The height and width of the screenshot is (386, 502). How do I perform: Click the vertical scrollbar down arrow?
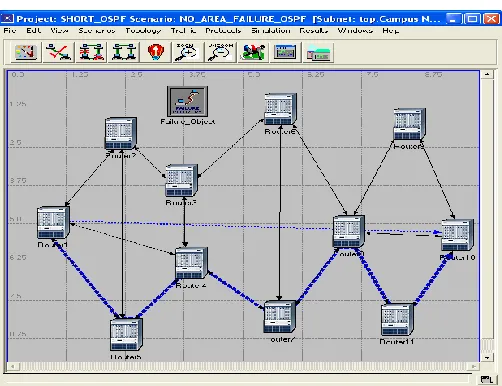(x=487, y=357)
